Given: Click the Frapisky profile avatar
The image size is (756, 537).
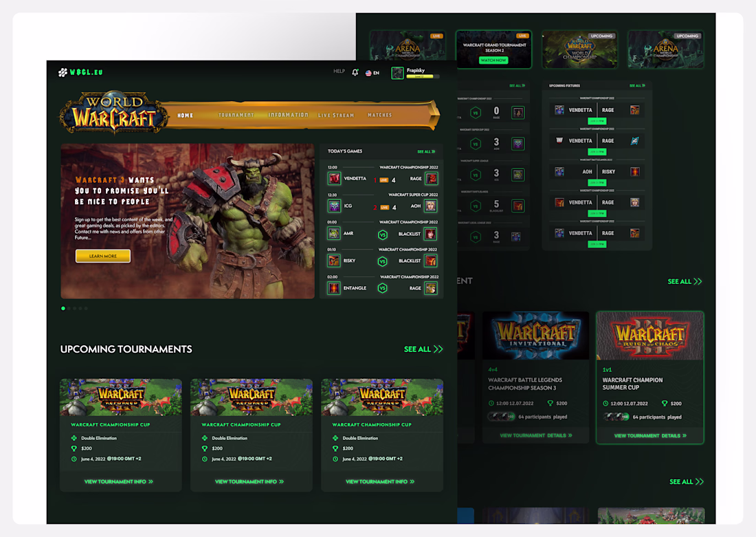Looking at the screenshot, I should pos(397,73).
